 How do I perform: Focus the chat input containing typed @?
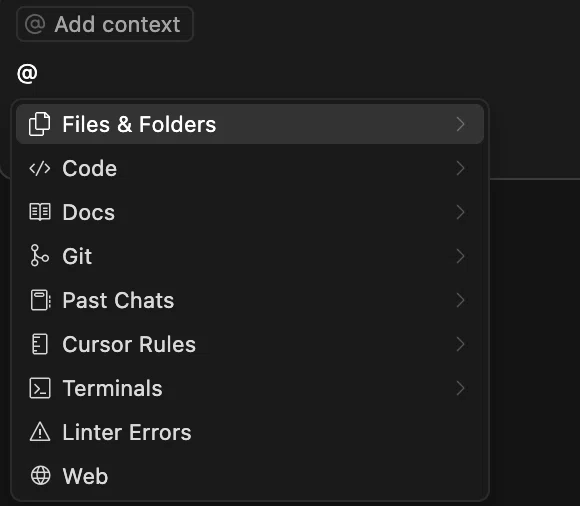[290, 73]
